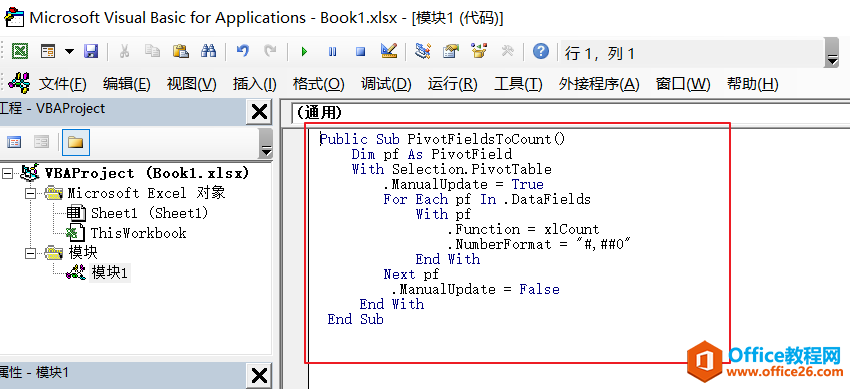850x389 pixels.
Task: Open the 文件(F) menu
Action: (62, 84)
